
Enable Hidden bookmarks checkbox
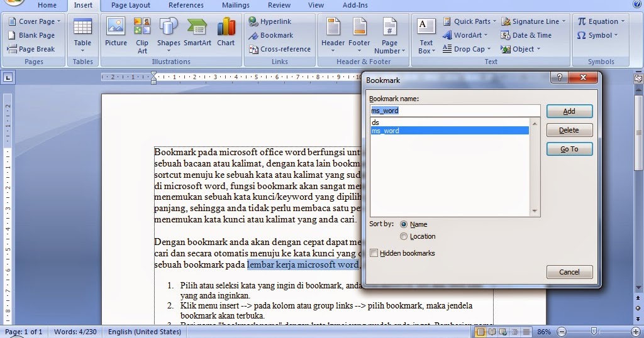[x=374, y=253]
